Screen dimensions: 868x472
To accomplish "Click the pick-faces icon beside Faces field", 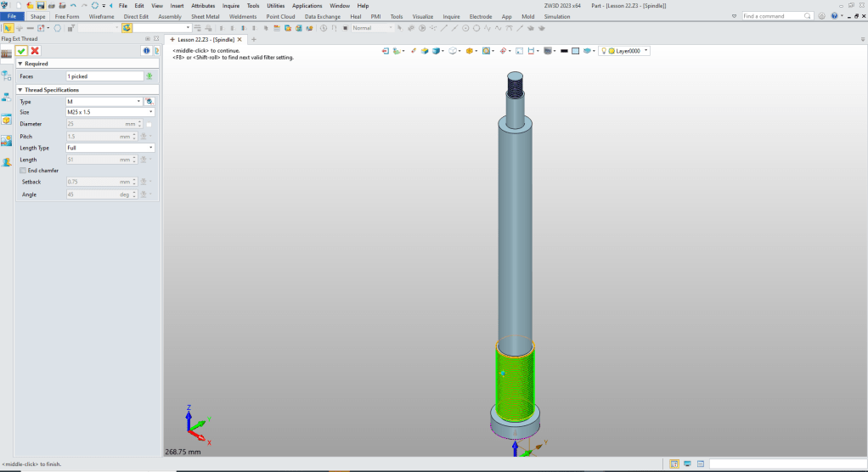I will point(149,76).
